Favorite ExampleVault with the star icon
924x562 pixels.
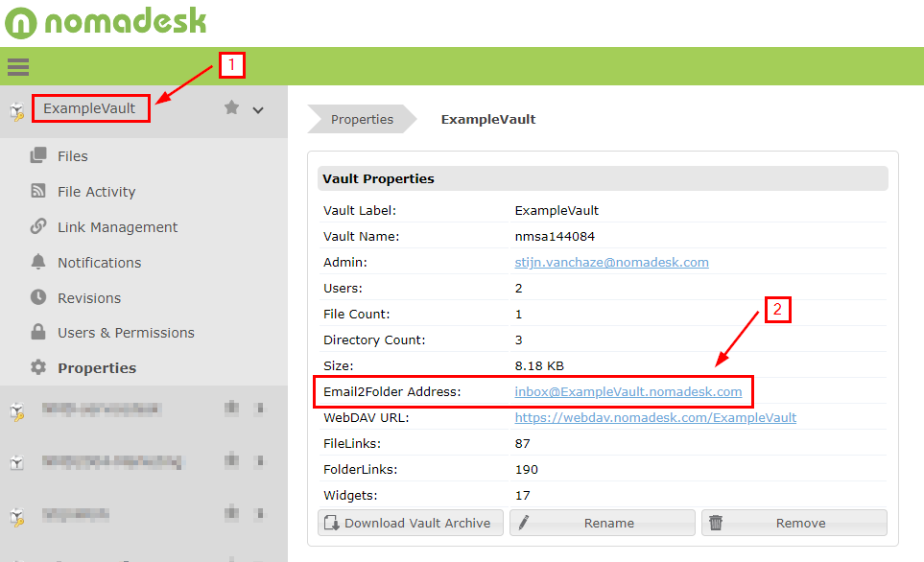pyautogui.click(x=231, y=107)
